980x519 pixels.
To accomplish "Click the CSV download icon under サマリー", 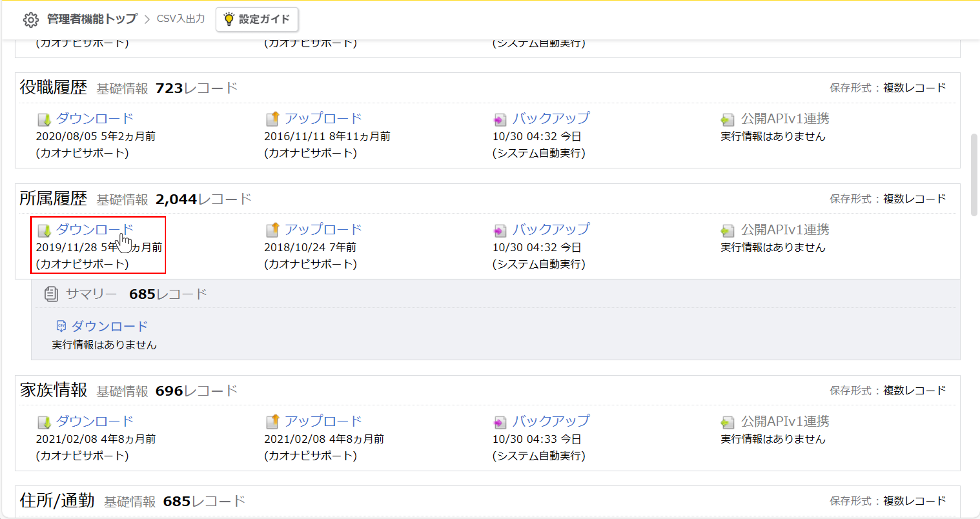I will point(61,326).
